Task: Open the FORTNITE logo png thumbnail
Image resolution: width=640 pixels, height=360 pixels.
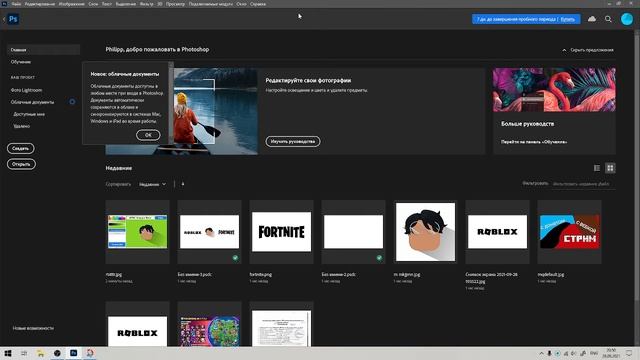Action: click(281, 231)
